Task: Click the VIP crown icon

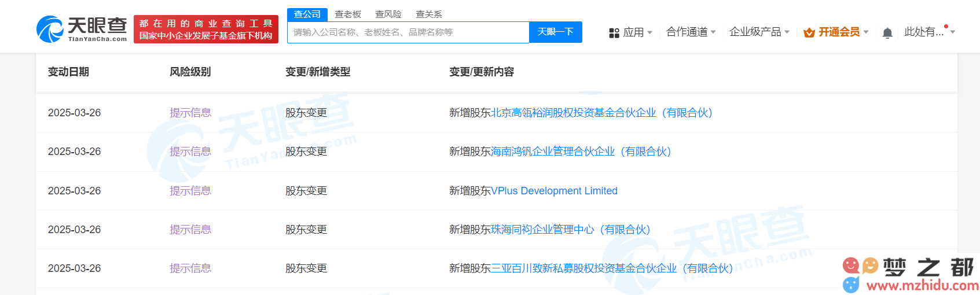Action: point(809,32)
